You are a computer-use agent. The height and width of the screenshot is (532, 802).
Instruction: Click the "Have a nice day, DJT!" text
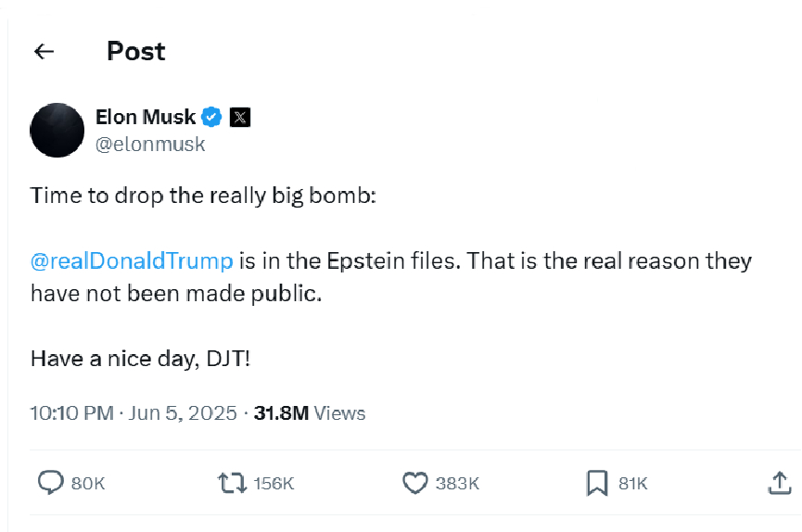(x=140, y=358)
